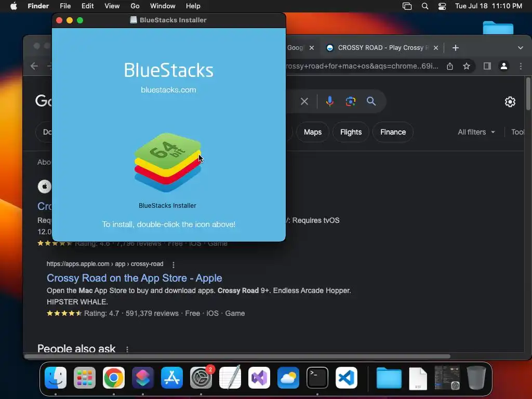Open Control Center in menu bar

pyautogui.click(x=442, y=6)
